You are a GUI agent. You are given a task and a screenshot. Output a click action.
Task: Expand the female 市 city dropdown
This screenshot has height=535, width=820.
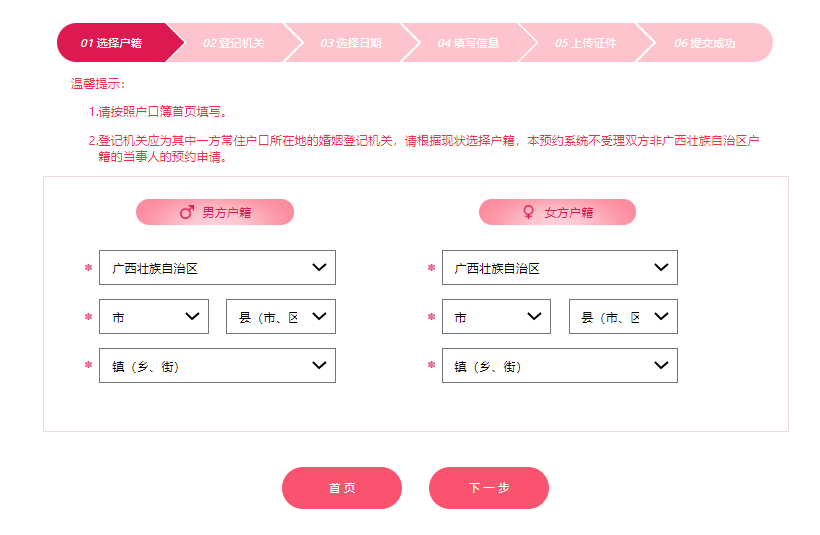coord(496,317)
